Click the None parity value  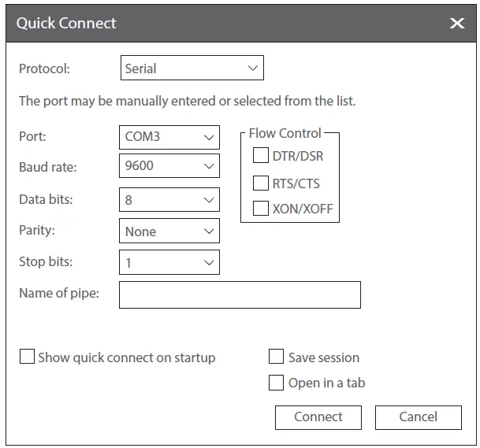click(140, 231)
